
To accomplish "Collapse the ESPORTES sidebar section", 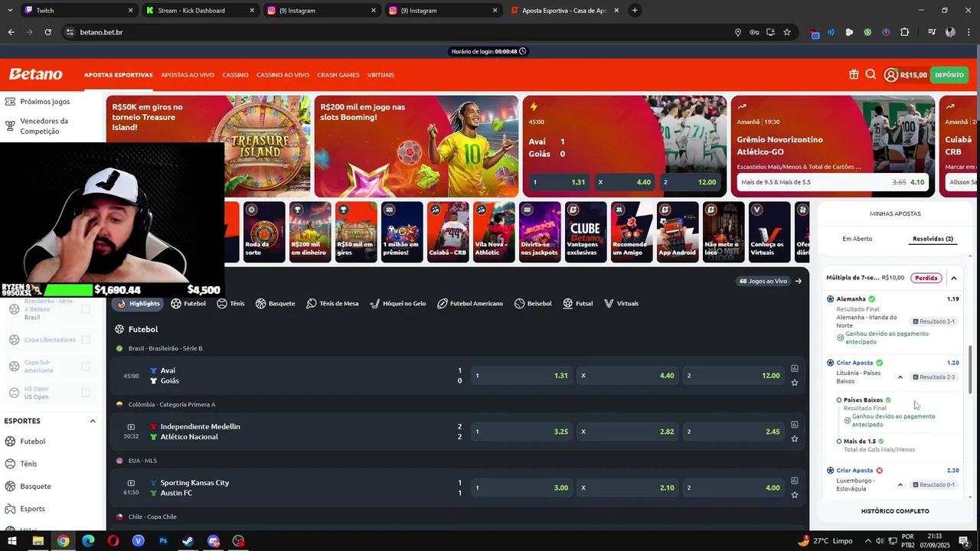I will [x=93, y=421].
